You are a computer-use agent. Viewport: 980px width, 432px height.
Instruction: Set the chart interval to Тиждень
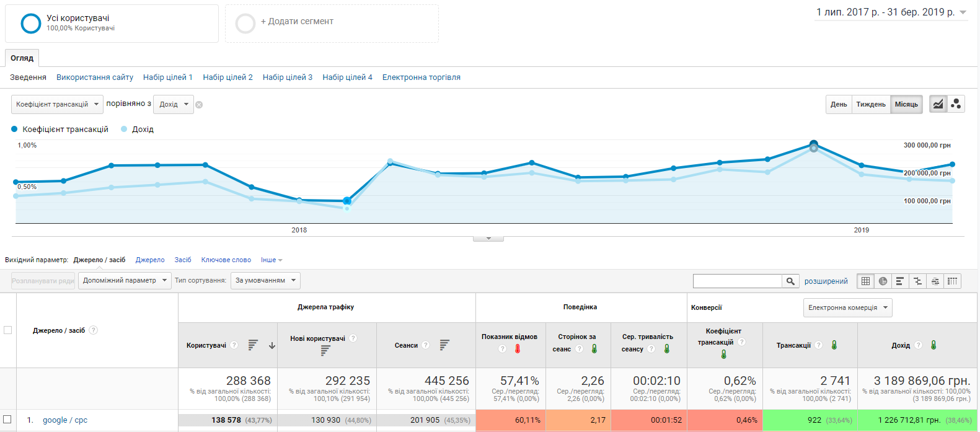tap(870, 104)
